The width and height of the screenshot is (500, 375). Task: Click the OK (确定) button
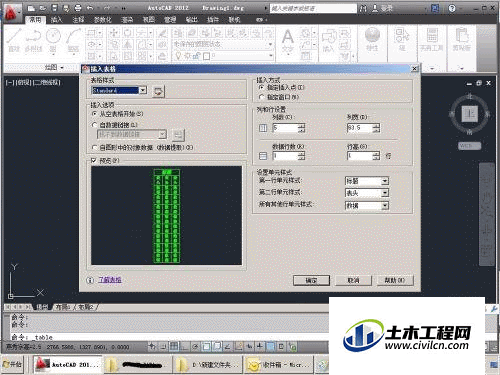coord(311,280)
